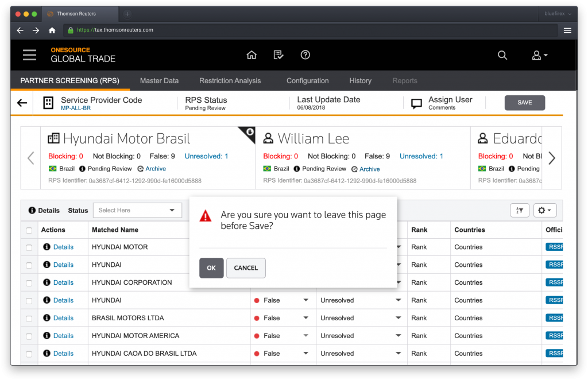
Task: Click Unresolved: 1 on Hyundai Motor Brasil card
Action: tap(206, 156)
